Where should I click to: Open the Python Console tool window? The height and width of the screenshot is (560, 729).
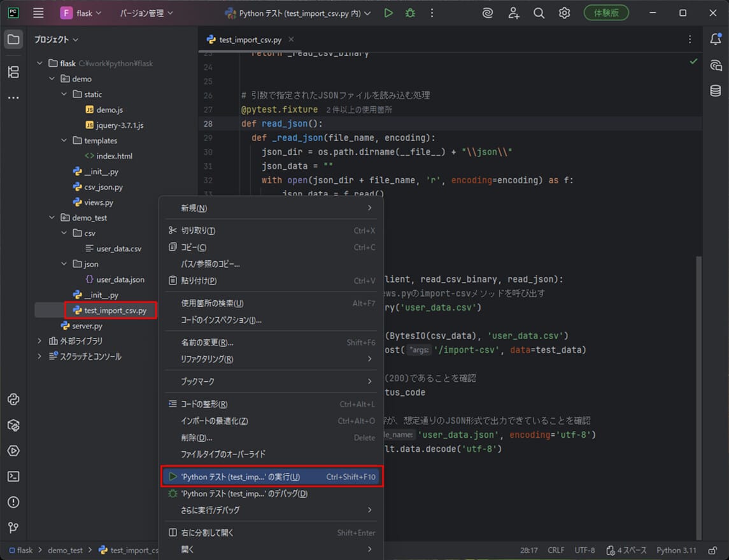pyautogui.click(x=13, y=400)
